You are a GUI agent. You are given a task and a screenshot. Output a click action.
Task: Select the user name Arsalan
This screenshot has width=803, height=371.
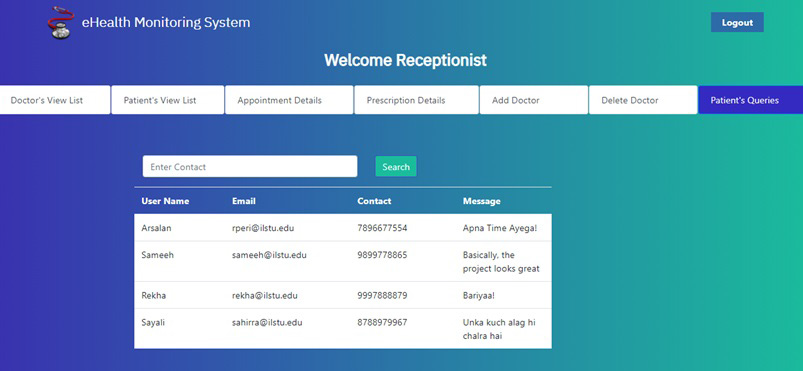coord(156,228)
